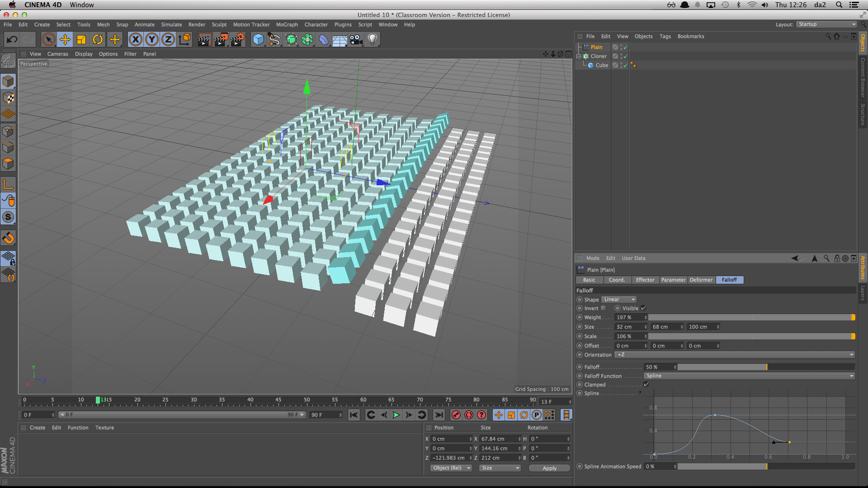Image resolution: width=868 pixels, height=488 pixels.
Task: Play the animation forward
Action: [396, 415]
